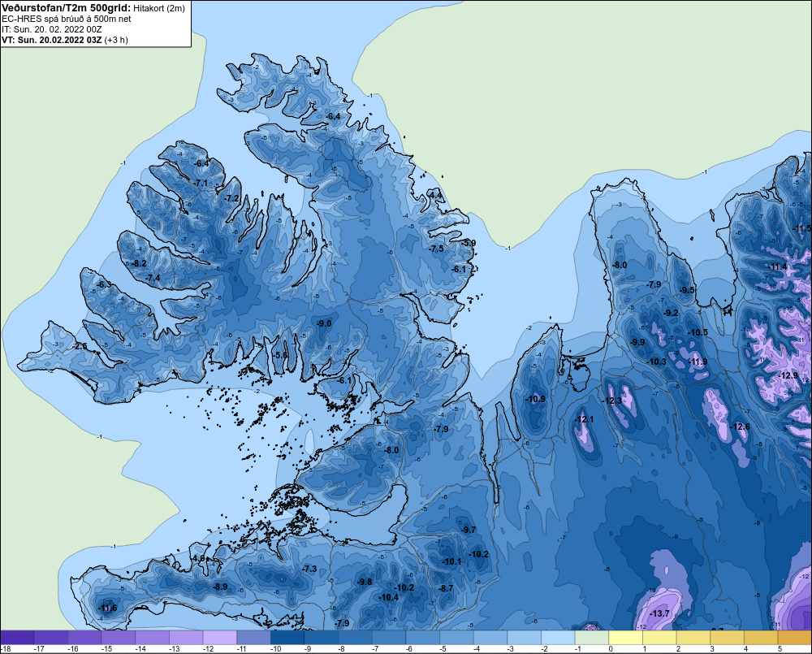The height and width of the screenshot is (654, 812).
Task: Click the -9.0 temperature label
Action: pos(324,323)
